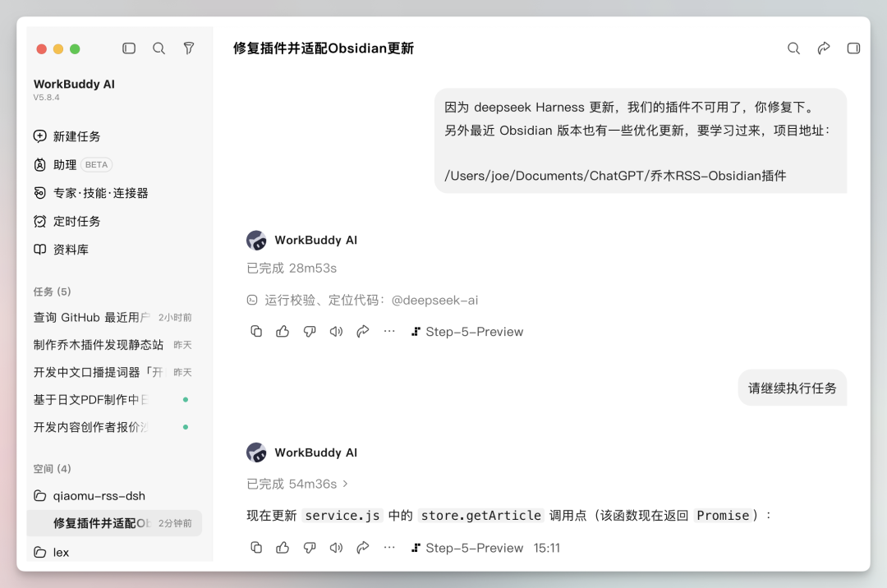Open task 开发中文口播提词器
The height and width of the screenshot is (588, 887).
[113, 372]
